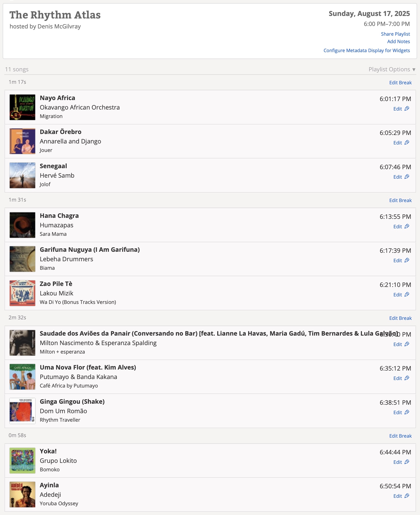
Task: Click pencil icon for Uma Nova Flor
Action: (x=407, y=378)
